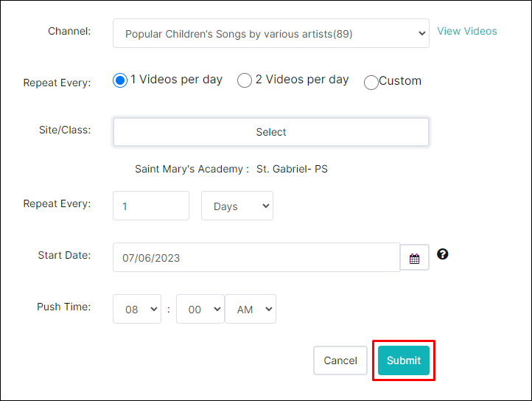Click the Custom option label text

(x=400, y=81)
